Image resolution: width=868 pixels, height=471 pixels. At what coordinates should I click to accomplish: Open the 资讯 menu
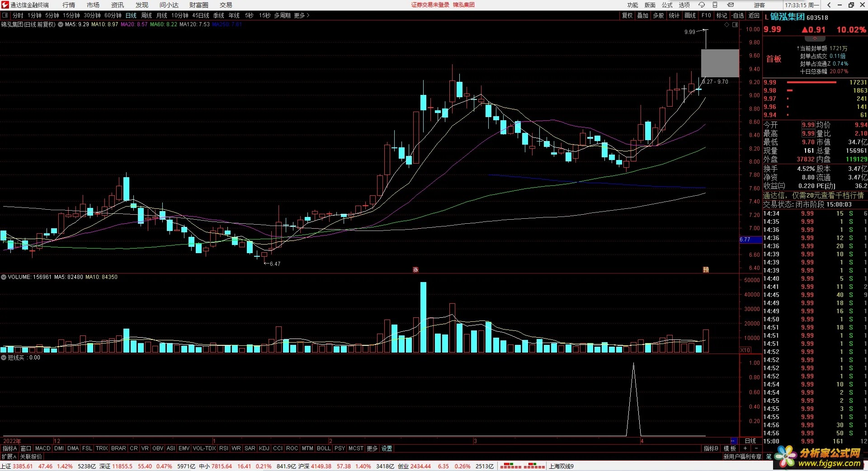(118, 5)
